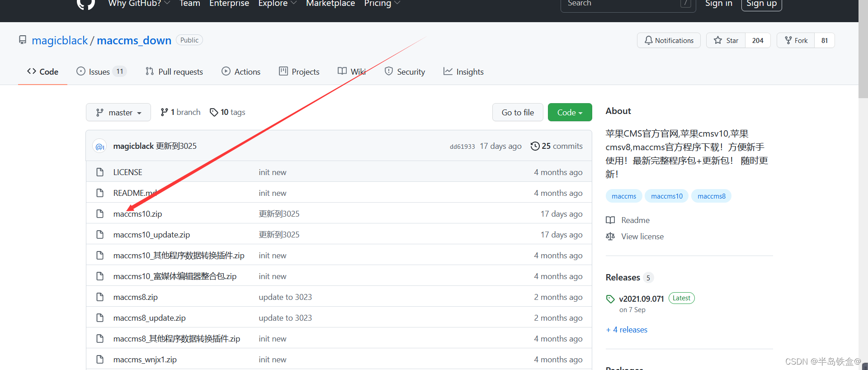Screen dimensions: 868x370
Task: Open the maccms10.zip file
Action: (x=137, y=214)
